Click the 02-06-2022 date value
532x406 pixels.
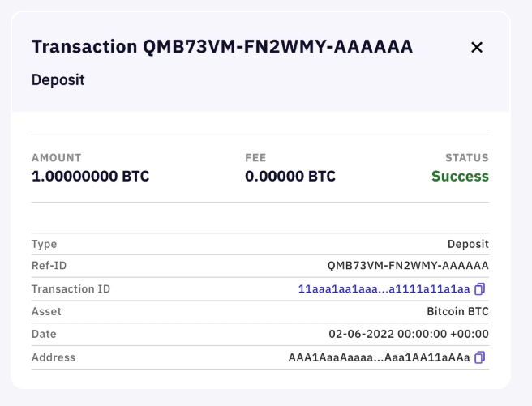tap(408, 335)
